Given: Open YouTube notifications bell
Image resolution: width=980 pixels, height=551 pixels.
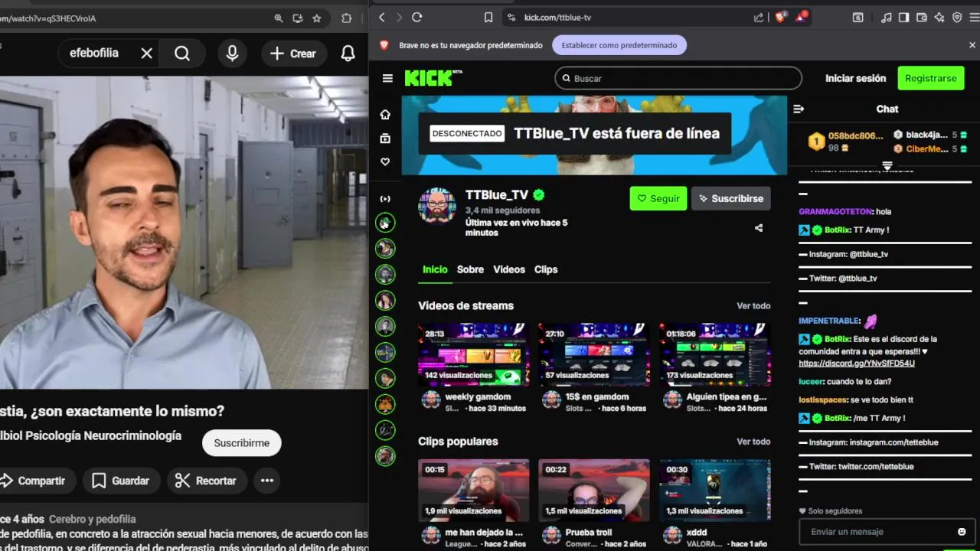Looking at the screenshot, I should 348,54.
